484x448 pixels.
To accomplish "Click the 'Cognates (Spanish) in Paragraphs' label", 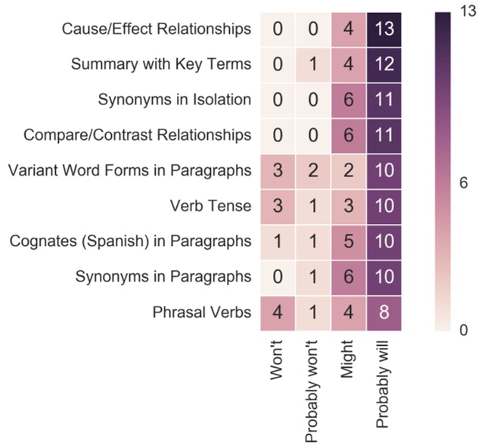I will tap(130, 241).
